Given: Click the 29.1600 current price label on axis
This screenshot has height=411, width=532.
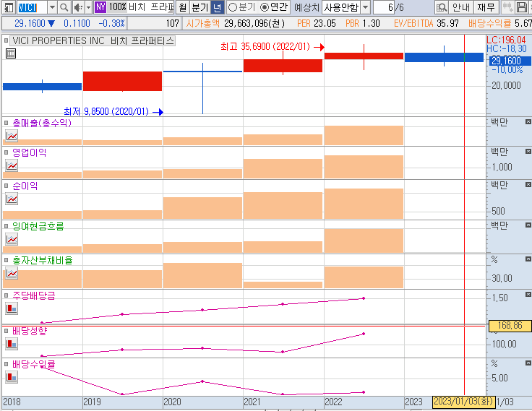Looking at the screenshot, I should [x=510, y=61].
